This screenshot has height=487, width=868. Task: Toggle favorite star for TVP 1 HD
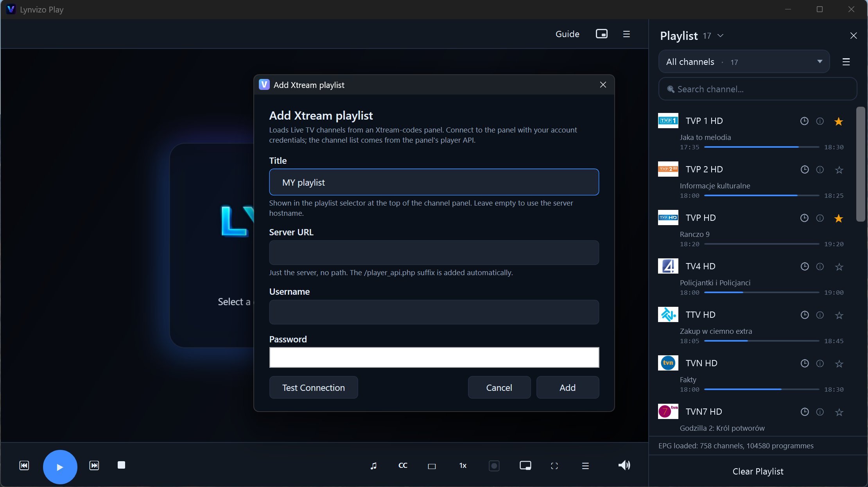coord(839,122)
